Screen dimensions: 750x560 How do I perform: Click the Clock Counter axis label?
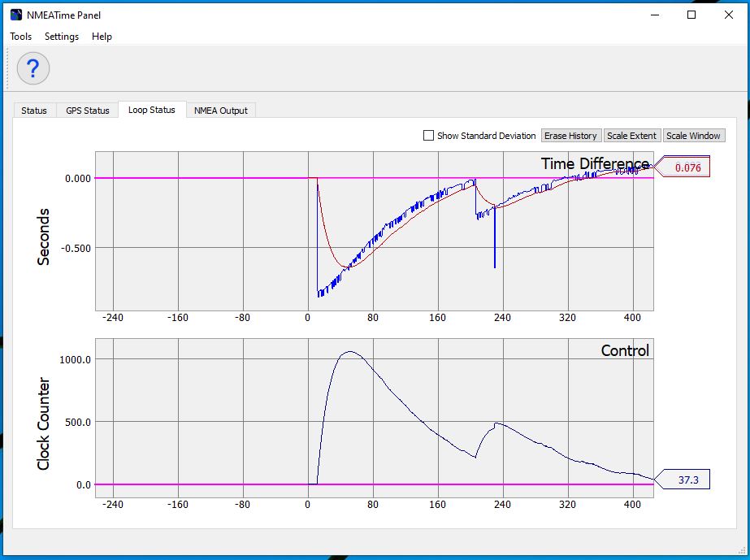coord(43,423)
